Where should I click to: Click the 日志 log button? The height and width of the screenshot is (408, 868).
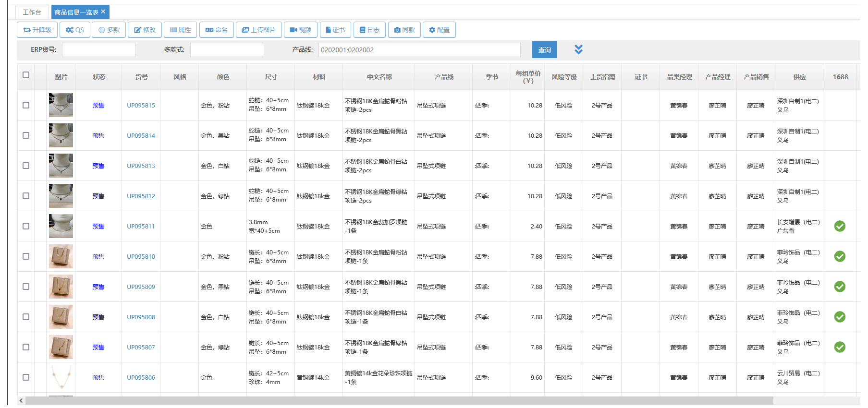pos(369,30)
